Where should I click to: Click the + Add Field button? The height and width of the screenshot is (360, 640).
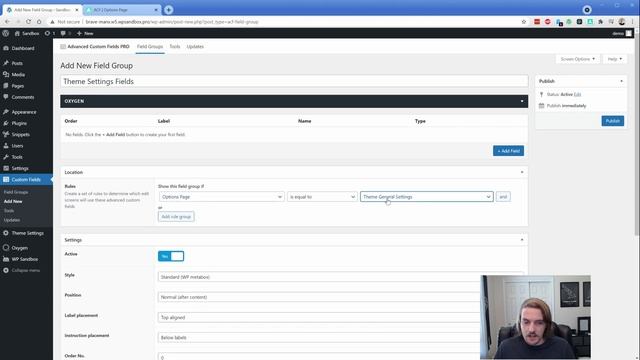click(x=508, y=151)
